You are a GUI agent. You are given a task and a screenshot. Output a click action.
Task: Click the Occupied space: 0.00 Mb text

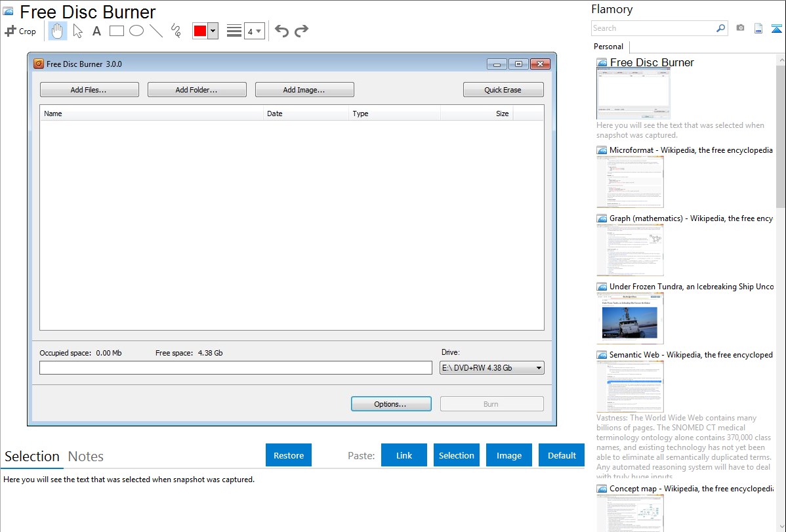click(x=81, y=353)
